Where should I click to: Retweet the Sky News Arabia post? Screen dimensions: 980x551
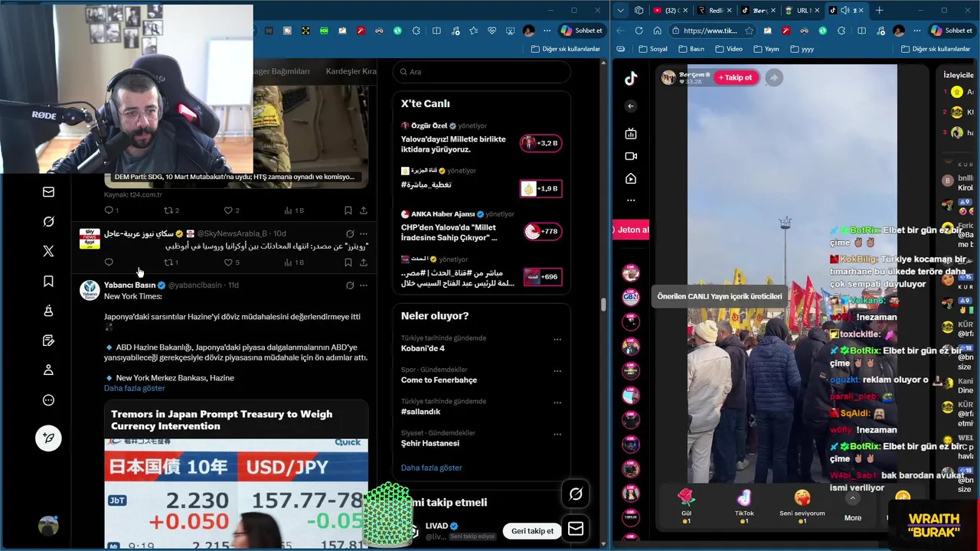[168, 262]
